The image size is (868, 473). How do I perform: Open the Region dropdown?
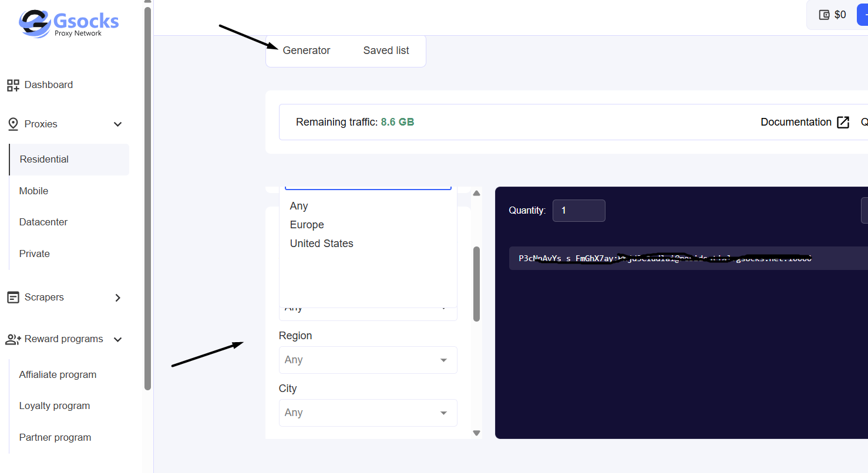click(368, 360)
